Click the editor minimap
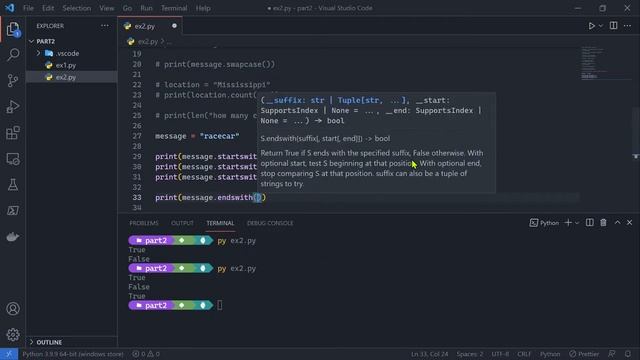Screen dimensions: 640x360 tap(605, 63)
